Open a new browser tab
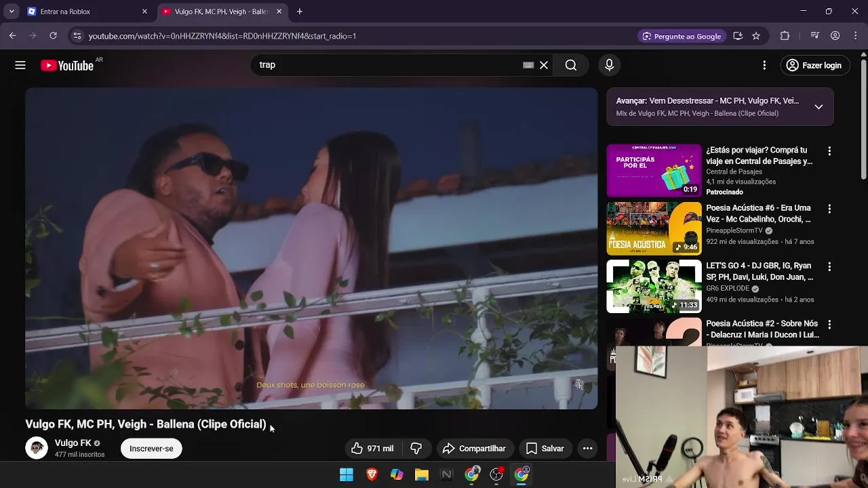868x488 pixels. click(x=300, y=12)
